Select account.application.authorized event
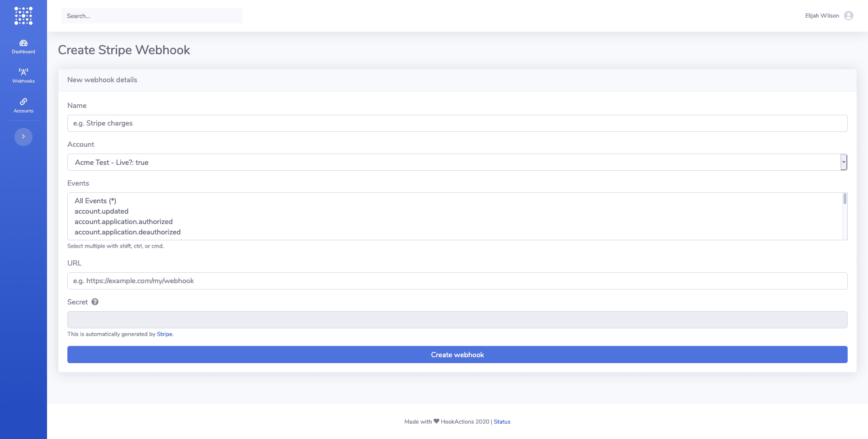 point(123,222)
